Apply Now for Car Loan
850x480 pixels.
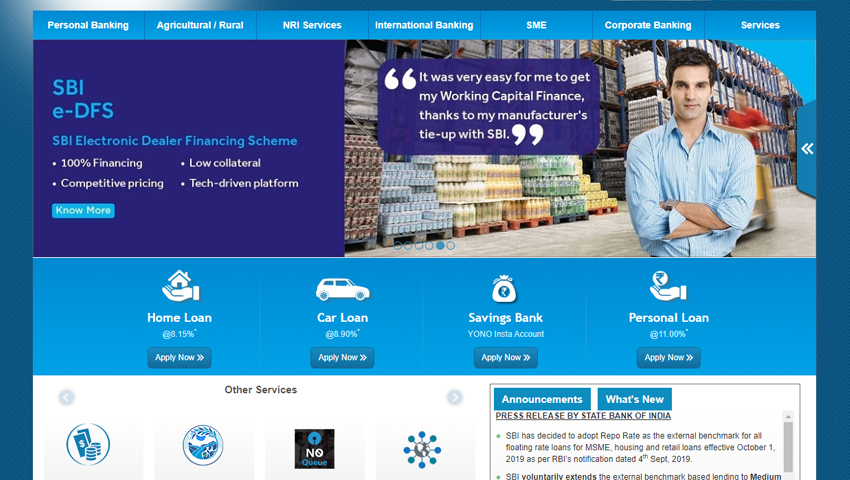pos(342,357)
